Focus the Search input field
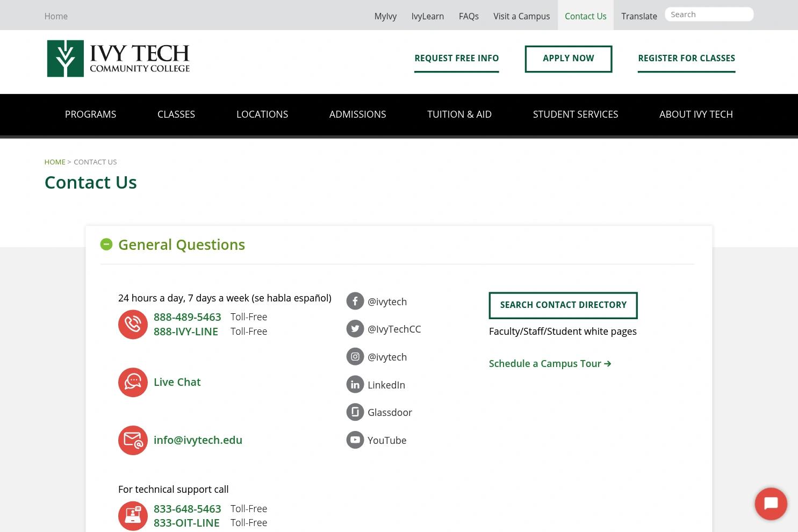 tap(709, 15)
